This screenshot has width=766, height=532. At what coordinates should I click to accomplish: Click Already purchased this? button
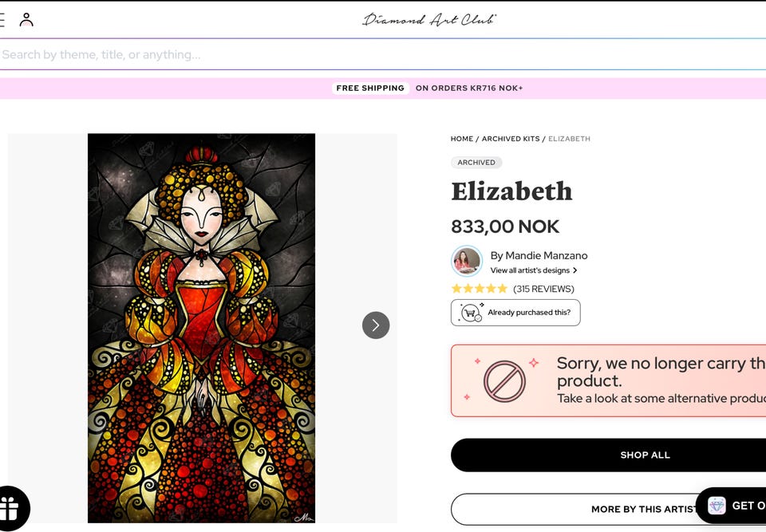point(515,313)
